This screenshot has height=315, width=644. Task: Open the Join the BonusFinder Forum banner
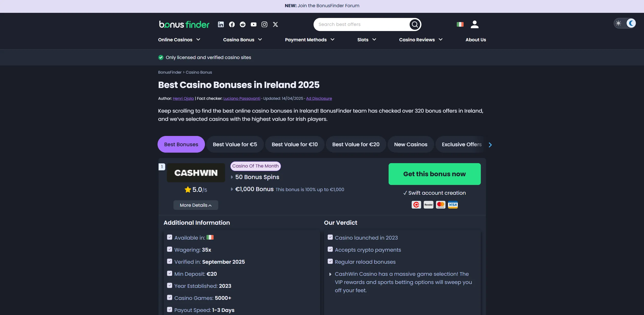point(322,6)
